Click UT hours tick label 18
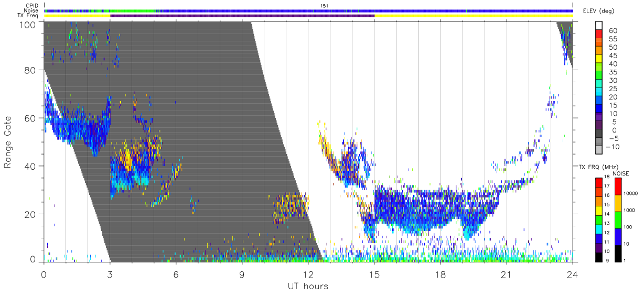644x297 pixels. [441, 274]
